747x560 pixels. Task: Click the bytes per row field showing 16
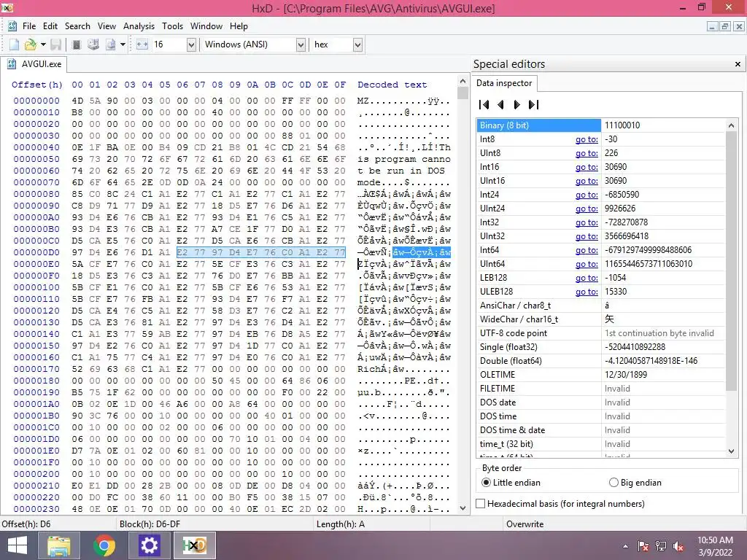pyautogui.click(x=169, y=44)
